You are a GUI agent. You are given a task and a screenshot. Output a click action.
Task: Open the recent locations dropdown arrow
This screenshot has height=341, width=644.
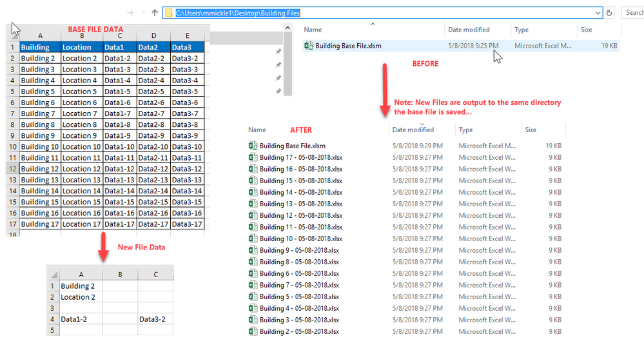pos(143,13)
